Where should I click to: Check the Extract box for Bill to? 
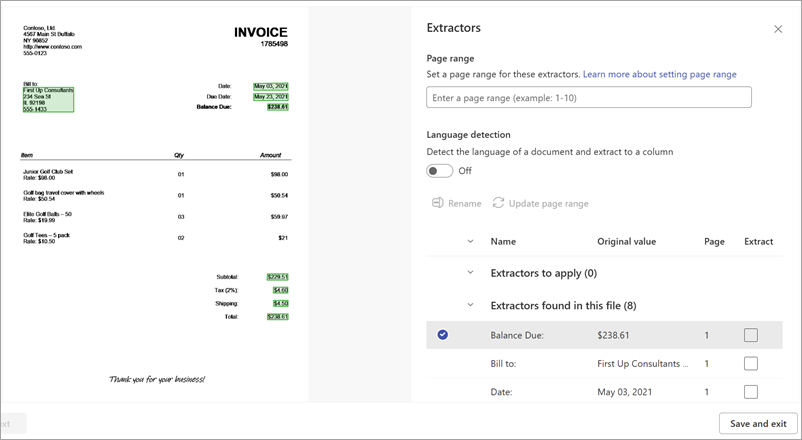[x=751, y=364]
